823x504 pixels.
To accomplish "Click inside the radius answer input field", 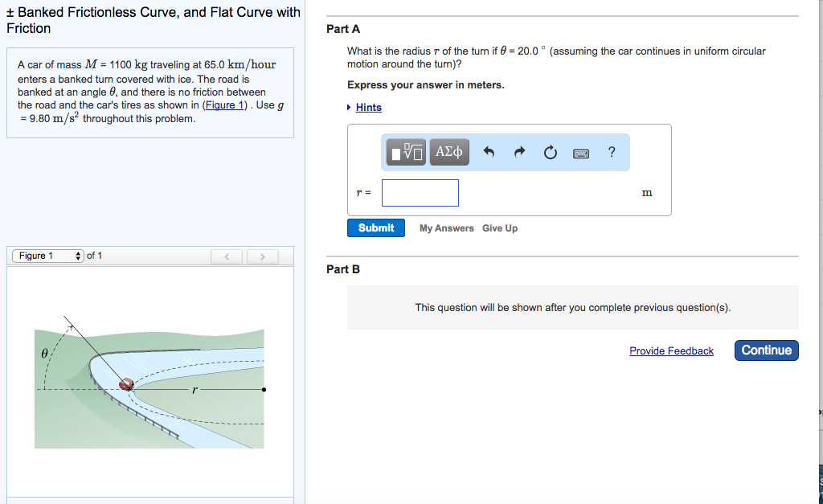I will click(420, 192).
